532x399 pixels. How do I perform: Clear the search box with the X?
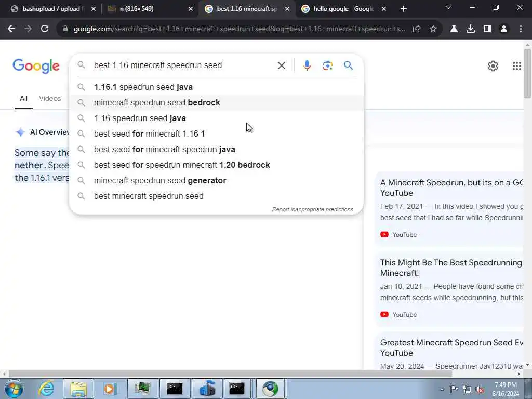pyautogui.click(x=281, y=65)
